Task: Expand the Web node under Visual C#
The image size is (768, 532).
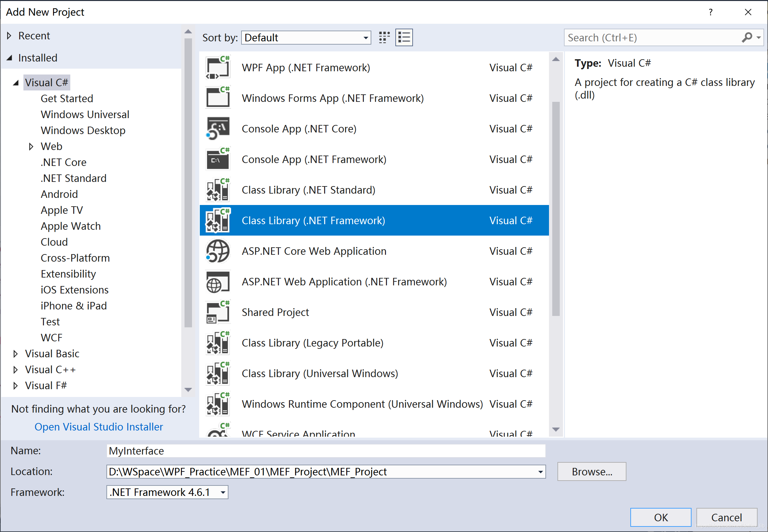Action: click(31, 146)
